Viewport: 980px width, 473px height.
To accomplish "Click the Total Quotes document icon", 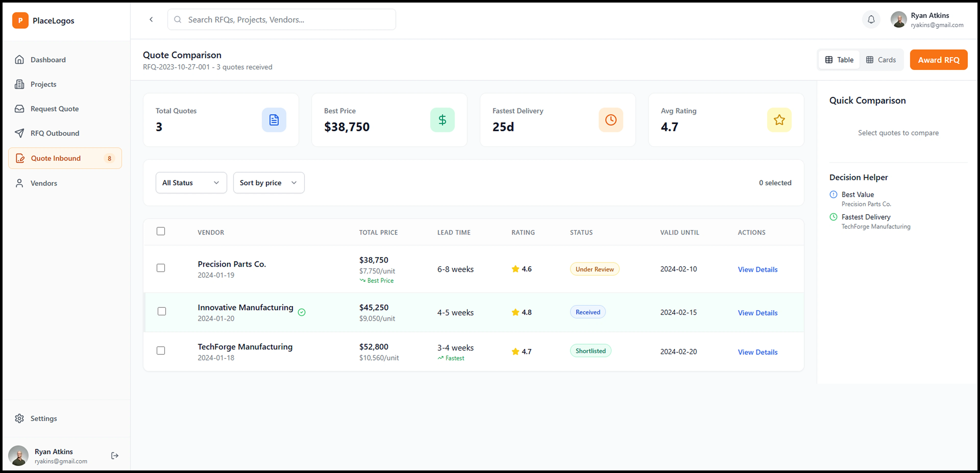I will [x=274, y=120].
